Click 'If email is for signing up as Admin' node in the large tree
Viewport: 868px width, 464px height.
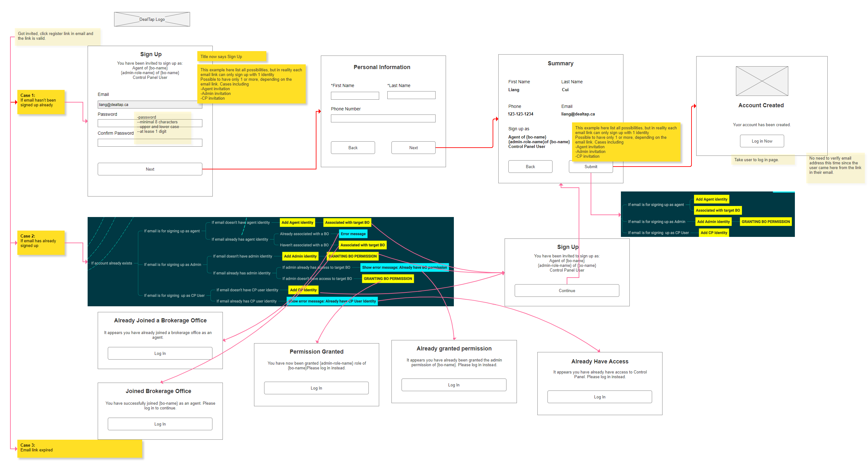[x=172, y=264]
